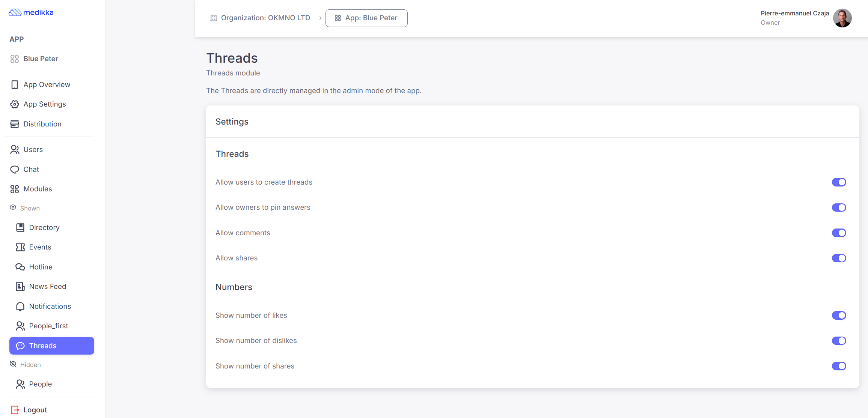Toggle the Allow comments switch

(x=839, y=233)
